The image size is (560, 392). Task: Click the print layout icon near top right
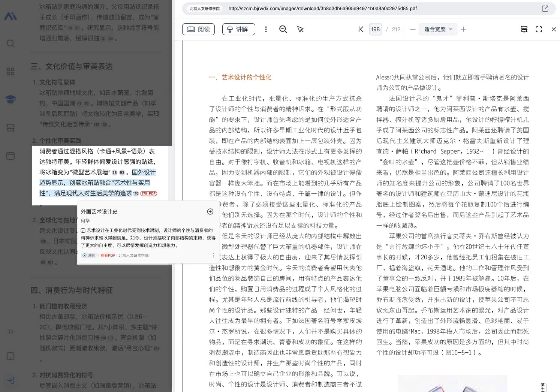pos(524,29)
